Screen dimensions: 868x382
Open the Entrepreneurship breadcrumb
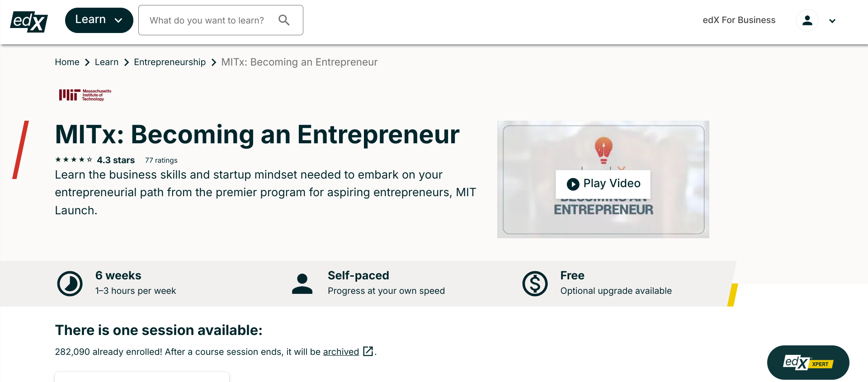pyautogui.click(x=170, y=62)
